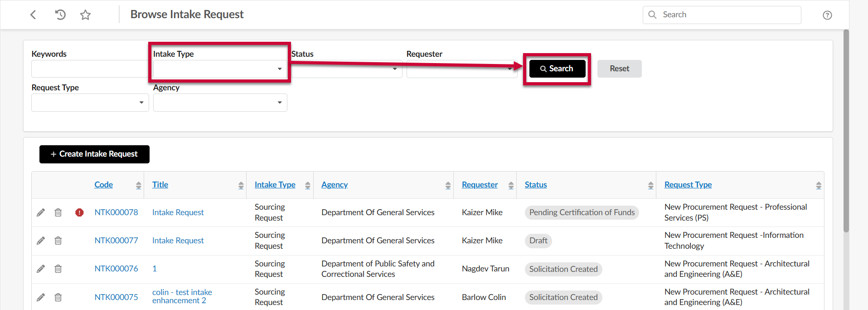Click 'Browse Intake Request' page title
The height and width of the screenshot is (310, 868).
tap(187, 15)
